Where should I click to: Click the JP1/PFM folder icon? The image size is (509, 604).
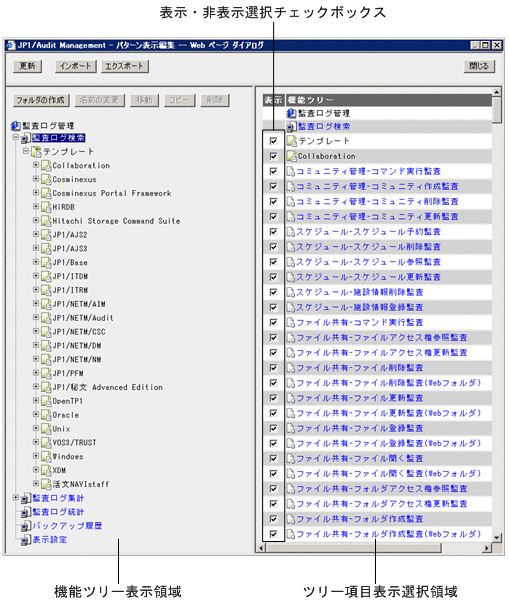pos(46,374)
